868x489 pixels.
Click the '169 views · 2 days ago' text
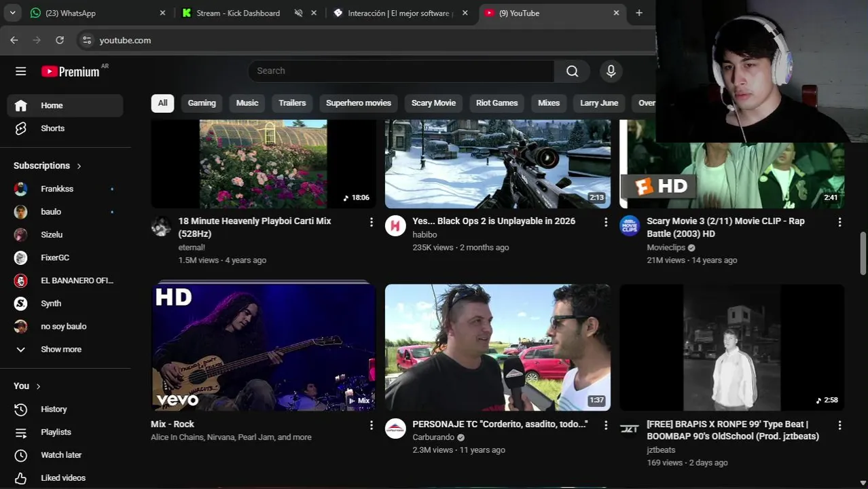pyautogui.click(x=687, y=463)
